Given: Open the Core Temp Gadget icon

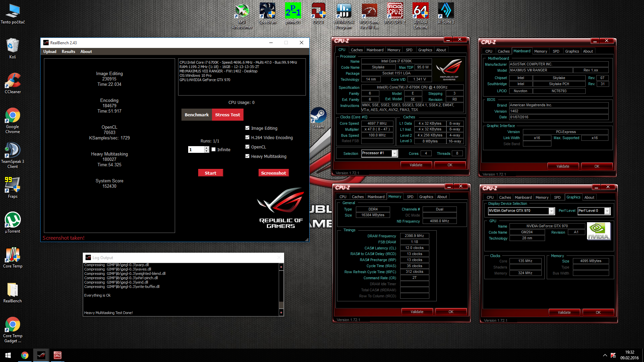Looking at the screenshot, I should [x=13, y=330].
